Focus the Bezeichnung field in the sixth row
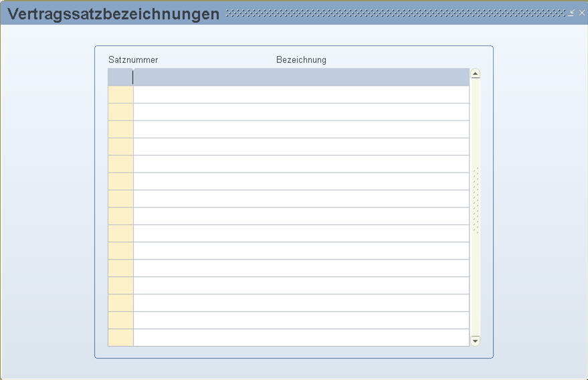This screenshot has height=380, width=588. point(301,165)
